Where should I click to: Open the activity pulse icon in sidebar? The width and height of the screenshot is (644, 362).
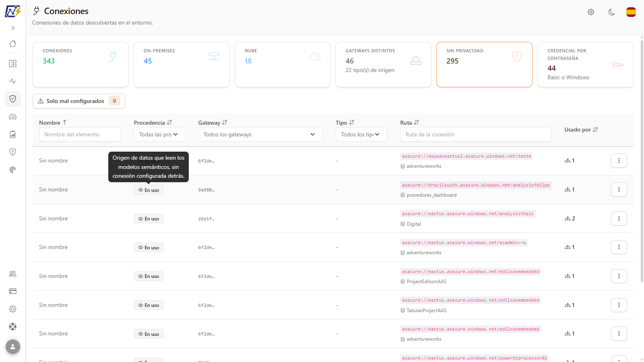point(13,81)
